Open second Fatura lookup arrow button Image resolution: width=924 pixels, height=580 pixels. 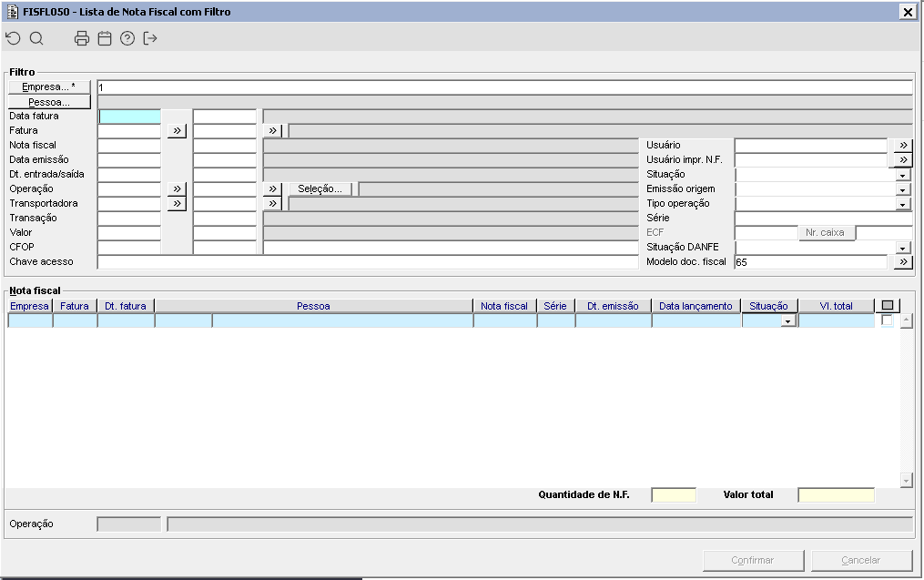(272, 131)
